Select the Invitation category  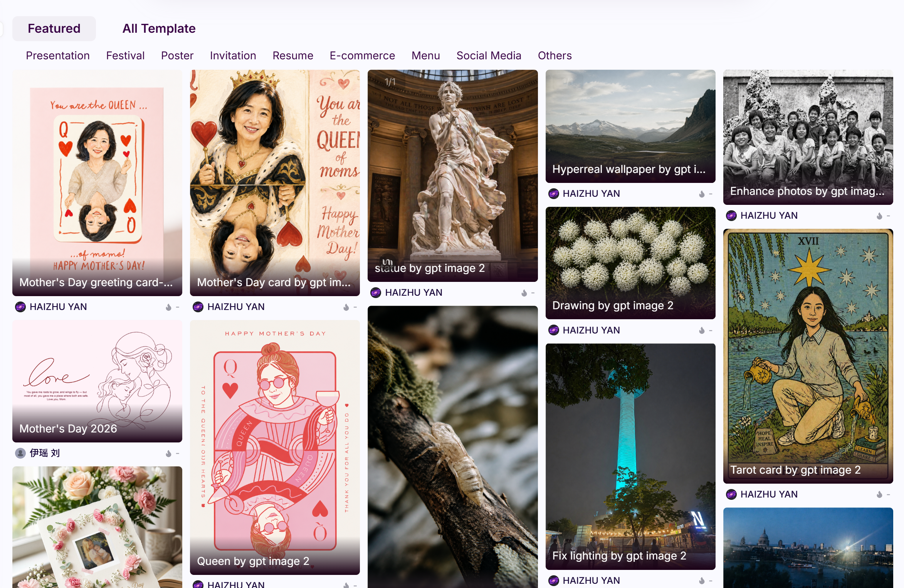point(233,55)
